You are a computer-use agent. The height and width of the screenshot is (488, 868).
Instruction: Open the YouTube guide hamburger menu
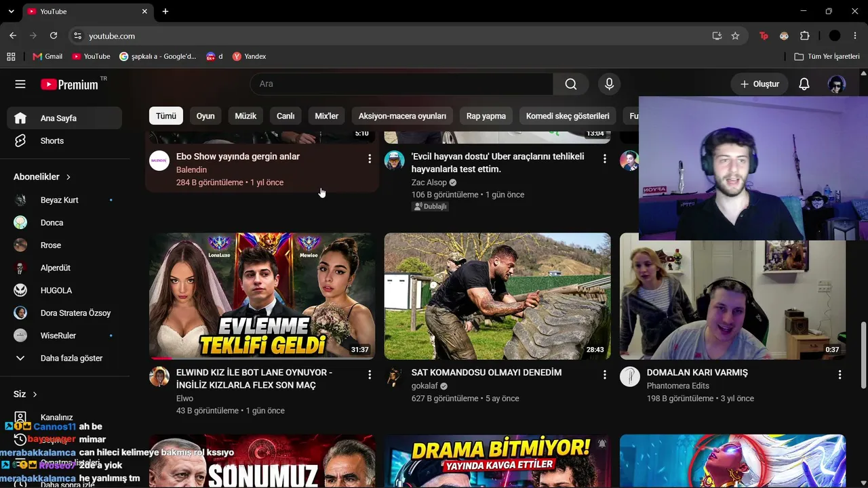(x=20, y=84)
